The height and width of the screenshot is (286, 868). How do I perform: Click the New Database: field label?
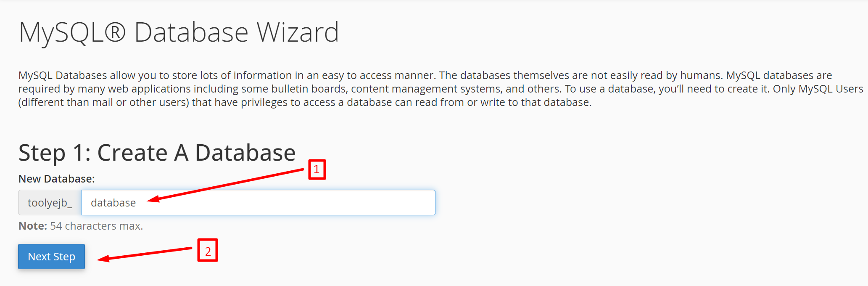57,179
